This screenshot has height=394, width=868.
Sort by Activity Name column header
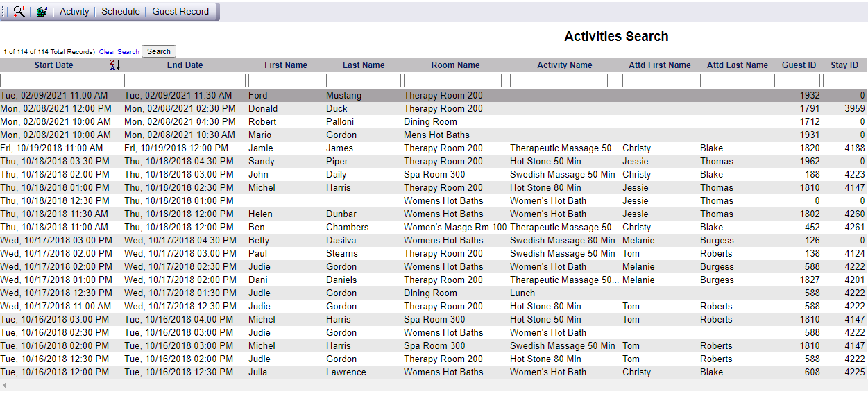[x=565, y=65]
